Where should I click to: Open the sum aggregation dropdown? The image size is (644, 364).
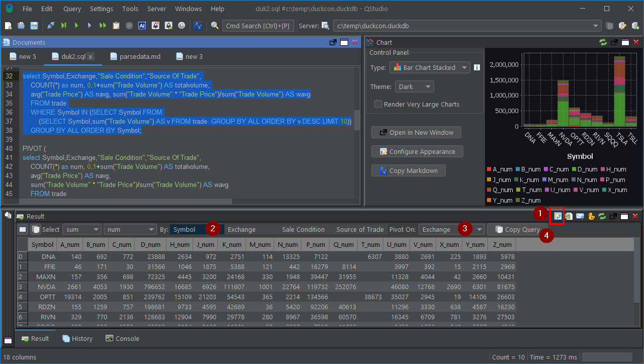[x=82, y=229]
